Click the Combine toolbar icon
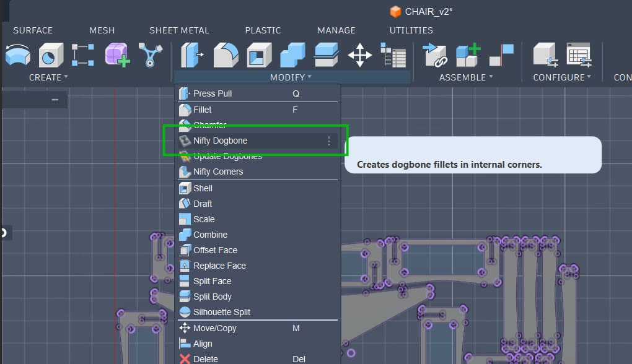This screenshot has width=632, height=364. [x=292, y=54]
